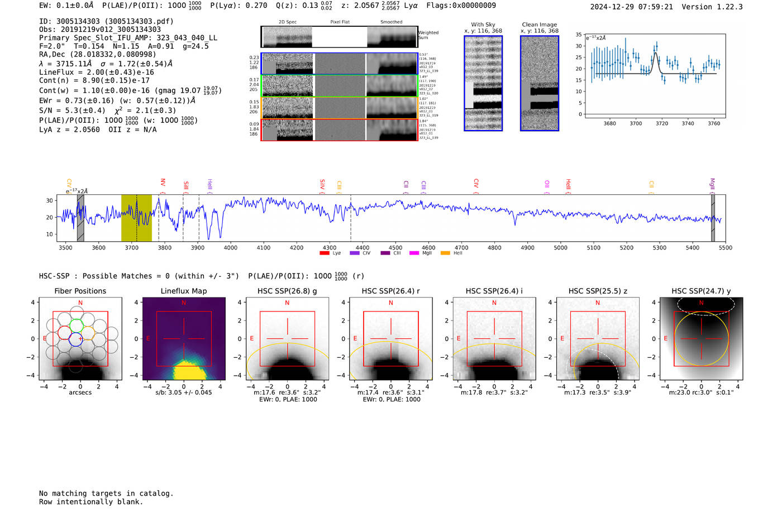Click the blue fiber circle in Fiber Positions
The image size is (782, 532).
pos(76,339)
